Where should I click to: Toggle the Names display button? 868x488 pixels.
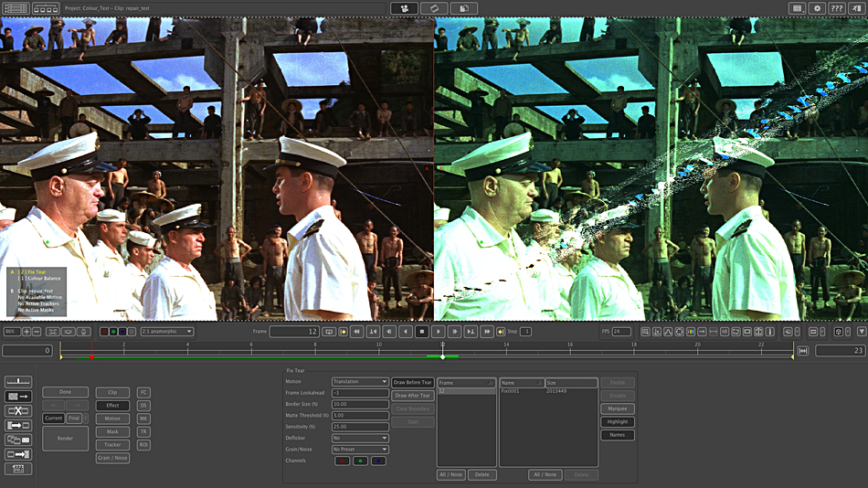tap(617, 435)
